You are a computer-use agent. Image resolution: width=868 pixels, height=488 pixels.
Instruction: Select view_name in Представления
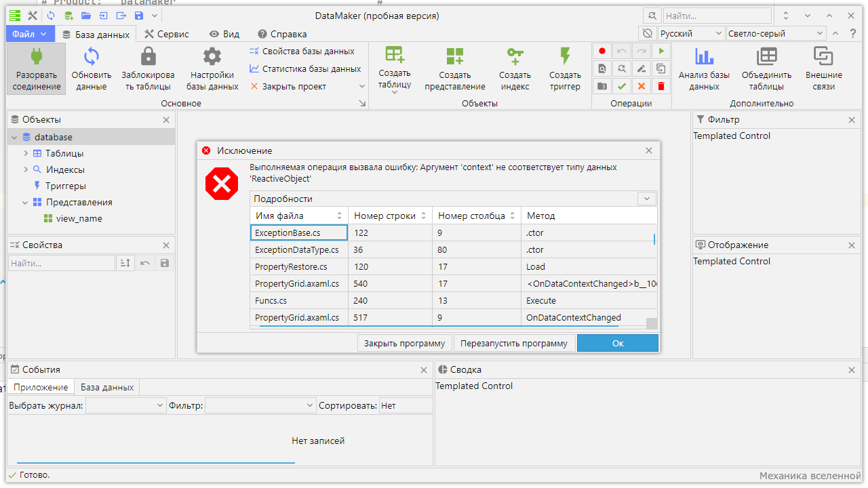pos(79,218)
